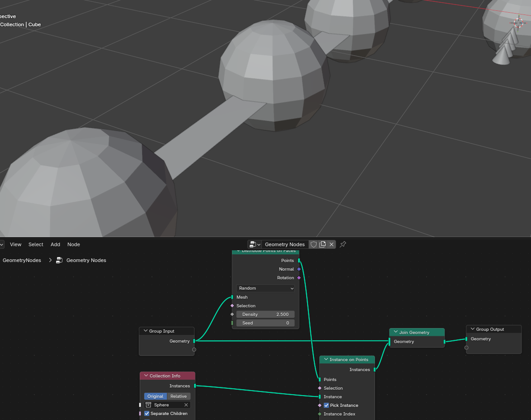Click Points output socket on Distribute node
Screen dimensions: 531x420
click(299, 260)
